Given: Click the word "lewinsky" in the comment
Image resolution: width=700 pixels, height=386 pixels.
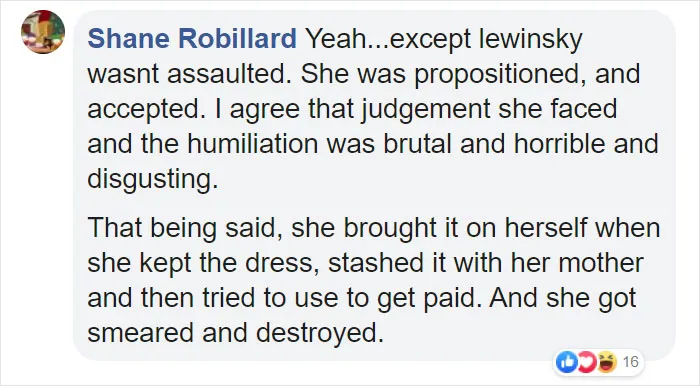Looking at the screenshot, I should (531, 39).
